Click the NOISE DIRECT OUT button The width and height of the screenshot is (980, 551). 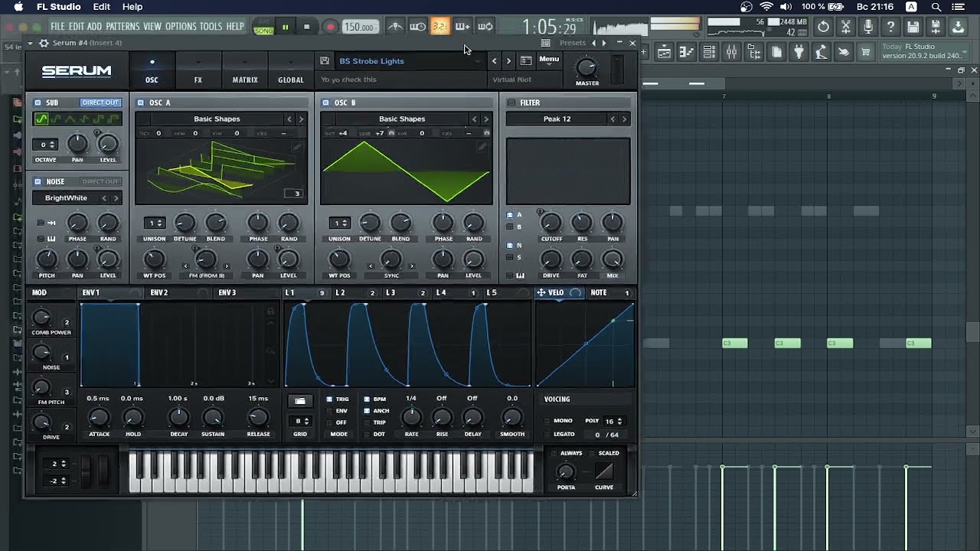tap(100, 181)
